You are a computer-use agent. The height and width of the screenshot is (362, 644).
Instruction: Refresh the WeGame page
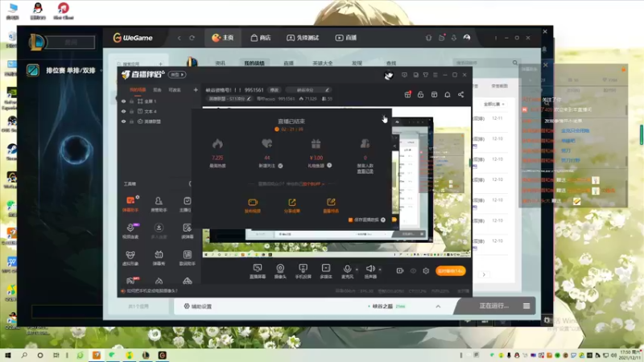[x=192, y=38]
